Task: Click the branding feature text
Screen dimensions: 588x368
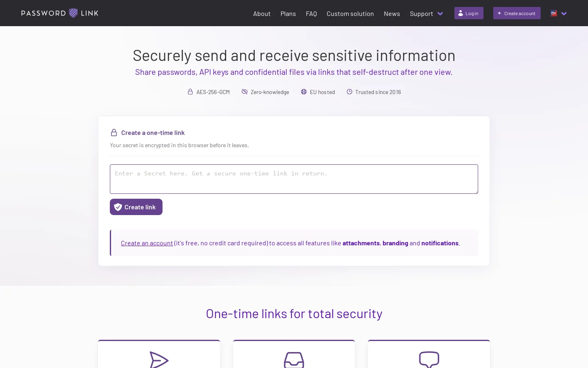Action: pos(395,243)
